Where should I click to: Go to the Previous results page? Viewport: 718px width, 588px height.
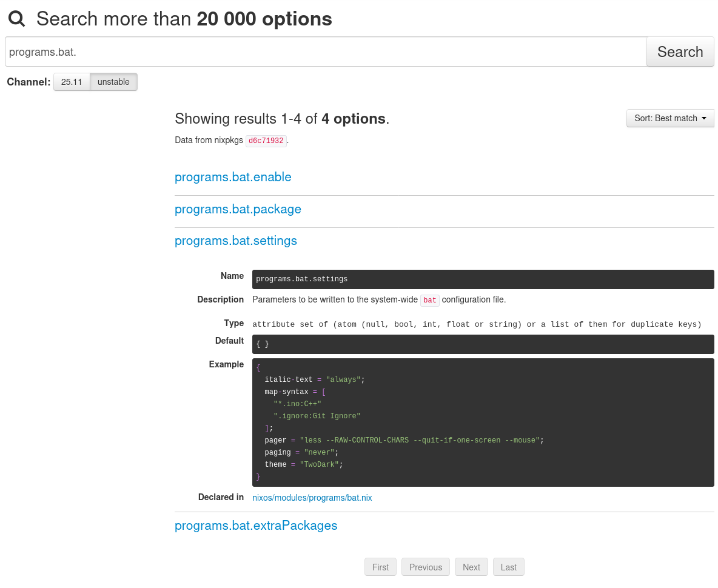tap(425, 567)
